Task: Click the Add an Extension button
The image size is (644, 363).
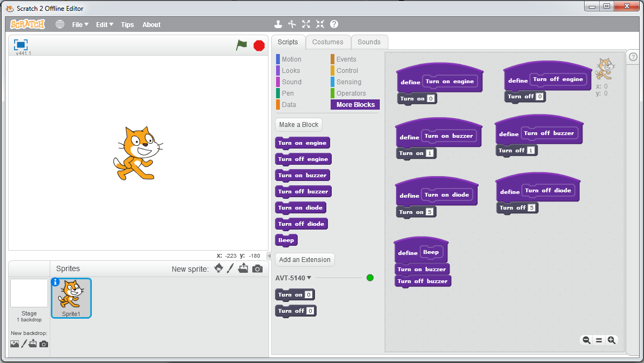Action: [x=305, y=259]
